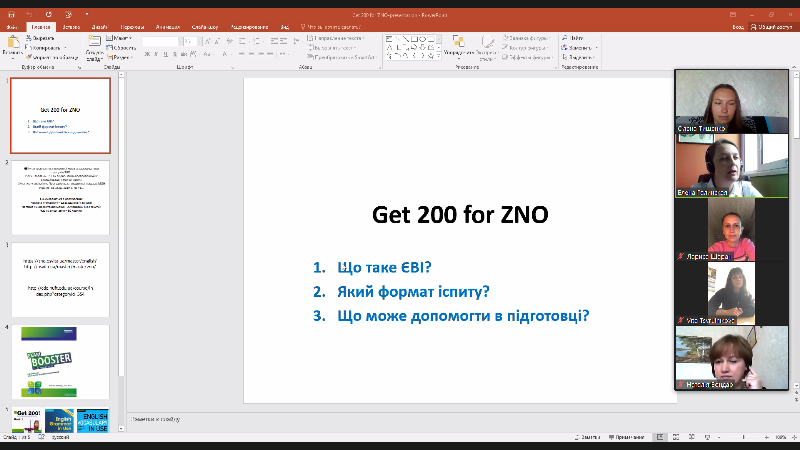Click decrease font size icon
This screenshot has width=800, height=450.
tap(217, 41)
